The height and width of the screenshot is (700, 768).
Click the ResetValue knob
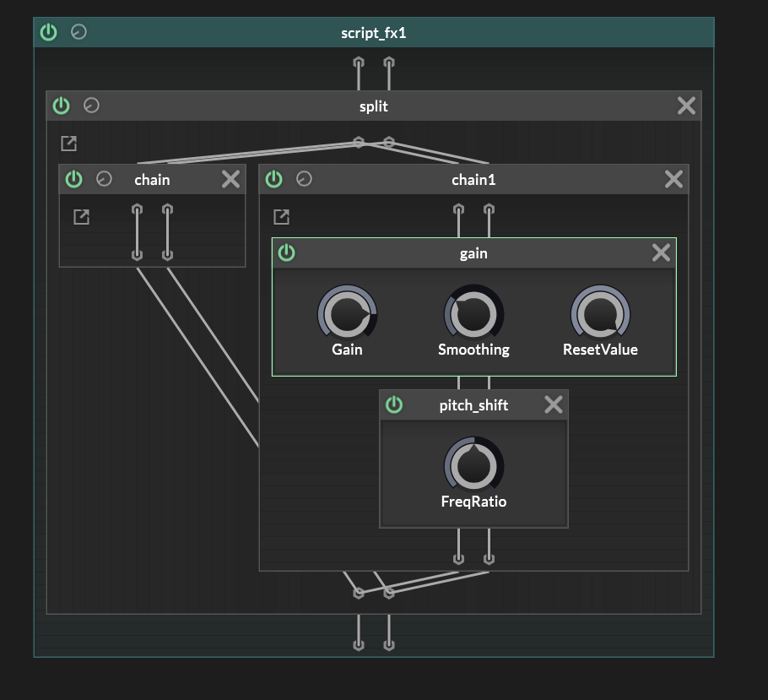point(600,314)
